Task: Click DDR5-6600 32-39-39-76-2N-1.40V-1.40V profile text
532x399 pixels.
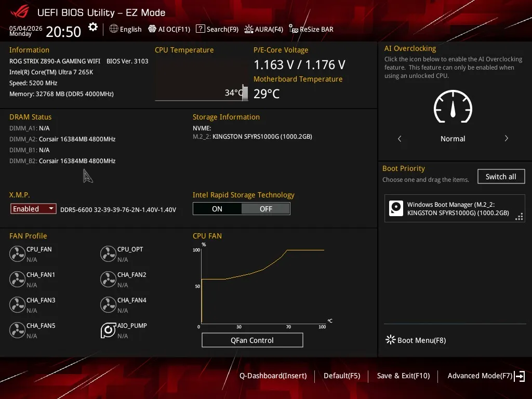Action: pos(118,210)
